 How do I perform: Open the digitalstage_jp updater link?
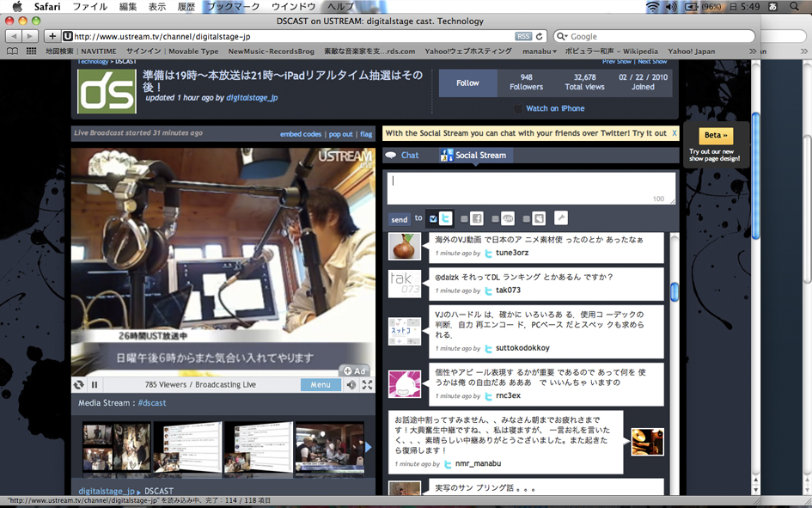click(x=252, y=97)
